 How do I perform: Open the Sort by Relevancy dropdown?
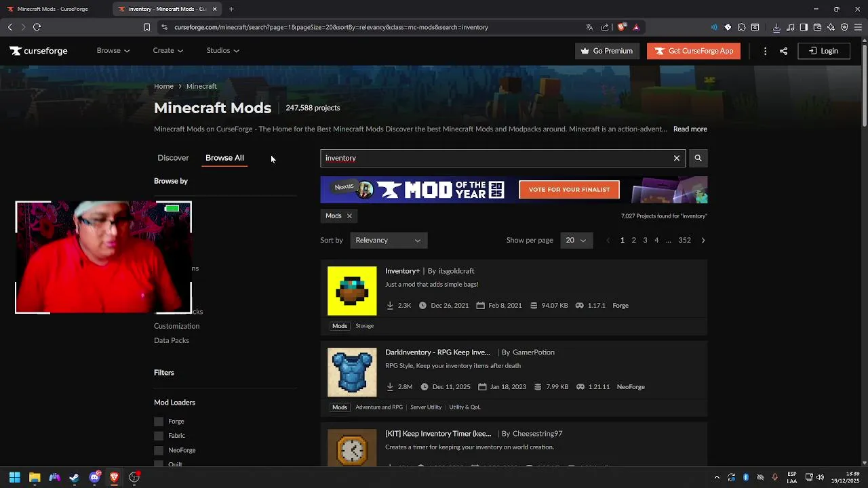pos(389,240)
